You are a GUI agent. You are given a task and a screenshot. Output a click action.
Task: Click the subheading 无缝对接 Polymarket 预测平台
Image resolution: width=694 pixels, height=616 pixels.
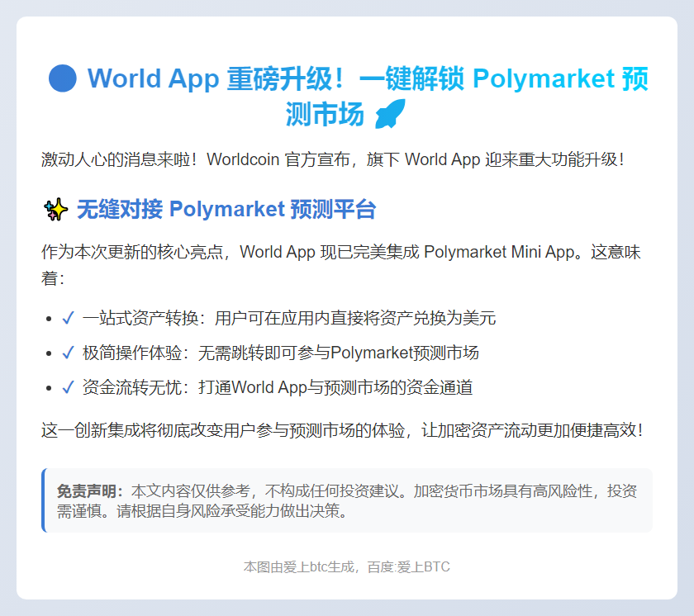(x=226, y=210)
